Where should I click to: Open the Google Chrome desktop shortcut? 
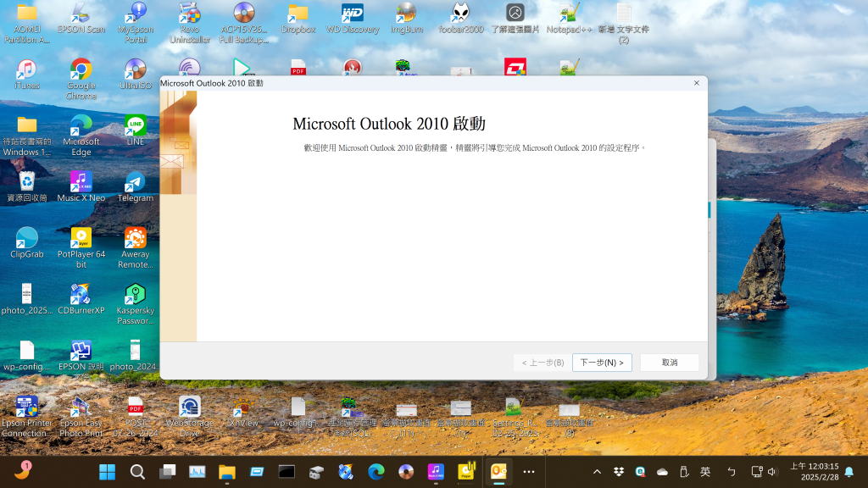[x=81, y=70]
